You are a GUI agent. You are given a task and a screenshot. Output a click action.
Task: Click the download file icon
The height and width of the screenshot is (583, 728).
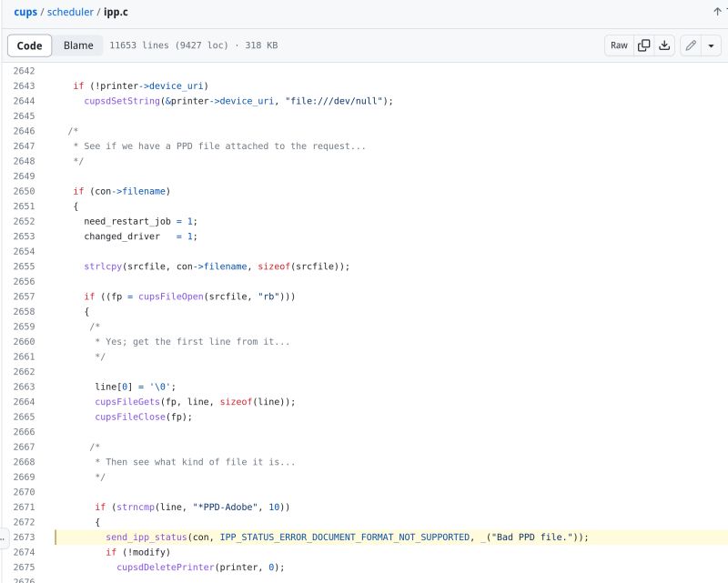click(665, 45)
